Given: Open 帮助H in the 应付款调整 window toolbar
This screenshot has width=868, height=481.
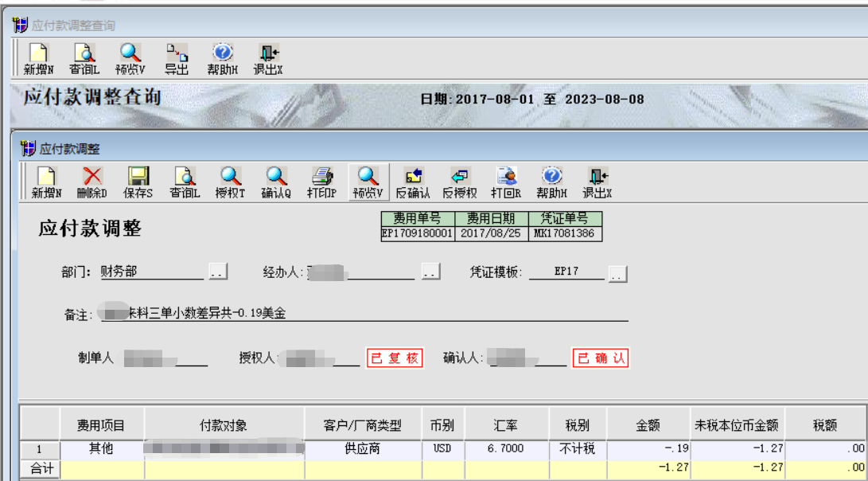Looking at the screenshot, I should (x=551, y=182).
